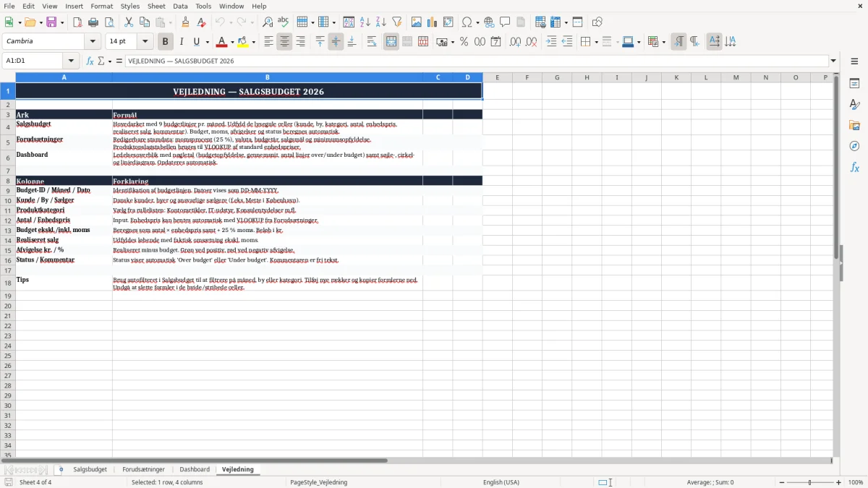Screen dimensions: 868x488
Task: Sort ascending
Action: 365,22
